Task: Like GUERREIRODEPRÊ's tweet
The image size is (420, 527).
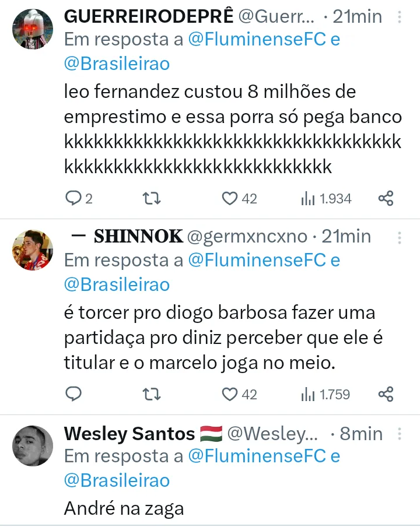Action: (230, 199)
